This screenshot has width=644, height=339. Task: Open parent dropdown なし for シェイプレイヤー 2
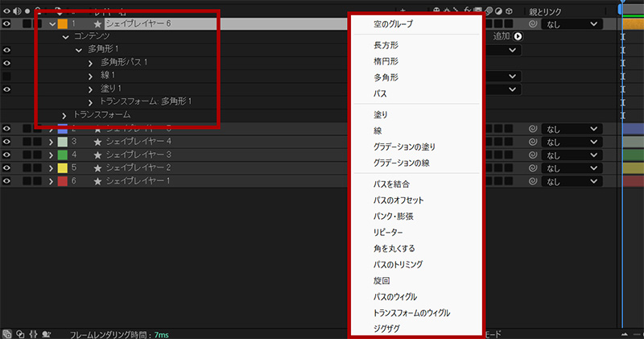pos(572,168)
